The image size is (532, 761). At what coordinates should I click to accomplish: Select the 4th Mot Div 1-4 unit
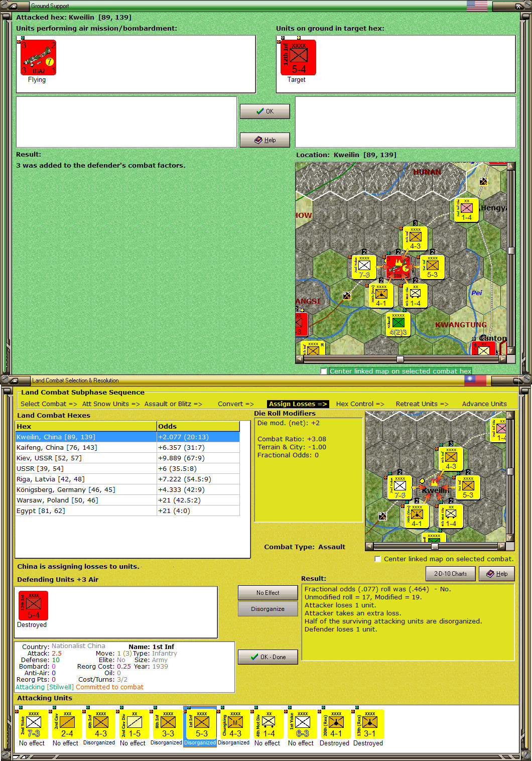point(269,724)
